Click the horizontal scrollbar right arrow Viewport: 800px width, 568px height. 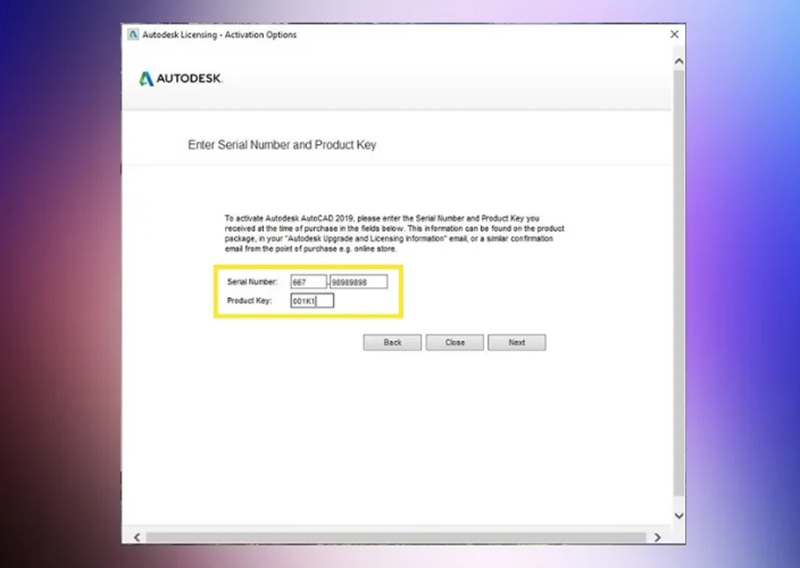[x=656, y=537]
